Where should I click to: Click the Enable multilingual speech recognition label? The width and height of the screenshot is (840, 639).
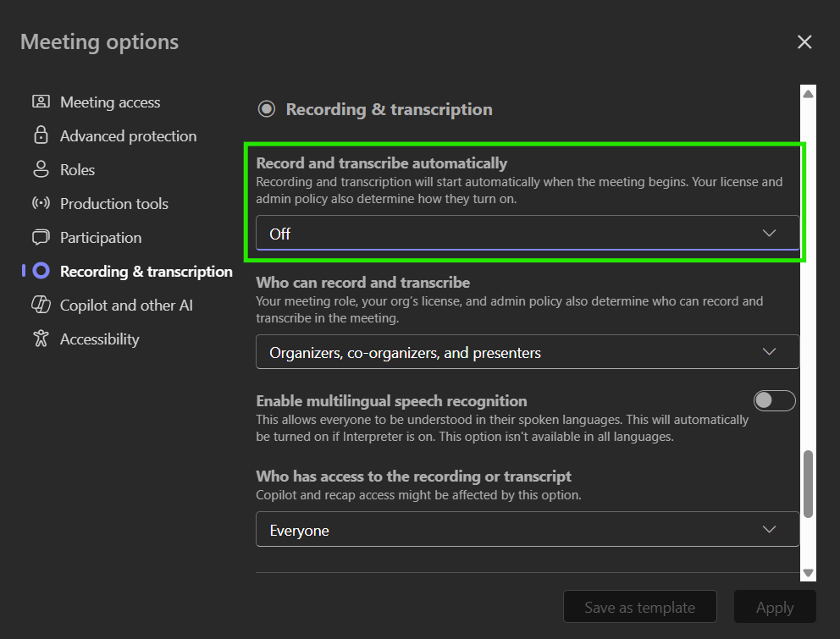coord(391,400)
